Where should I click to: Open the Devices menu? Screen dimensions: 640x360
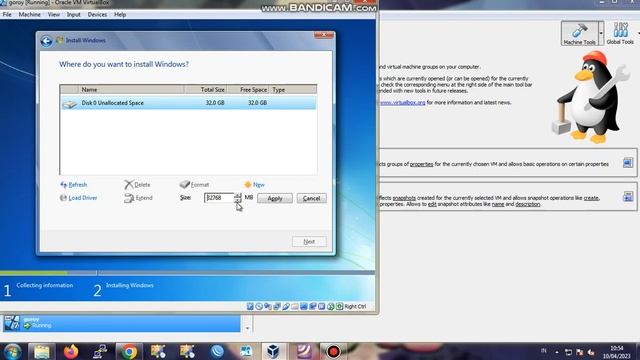click(97, 14)
